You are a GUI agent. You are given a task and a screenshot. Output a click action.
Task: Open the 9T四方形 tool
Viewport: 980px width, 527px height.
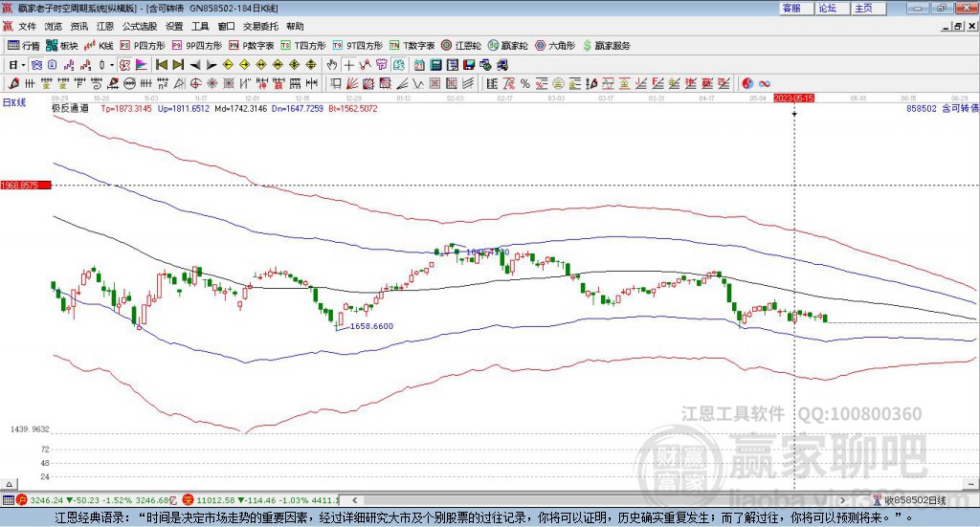click(358, 46)
